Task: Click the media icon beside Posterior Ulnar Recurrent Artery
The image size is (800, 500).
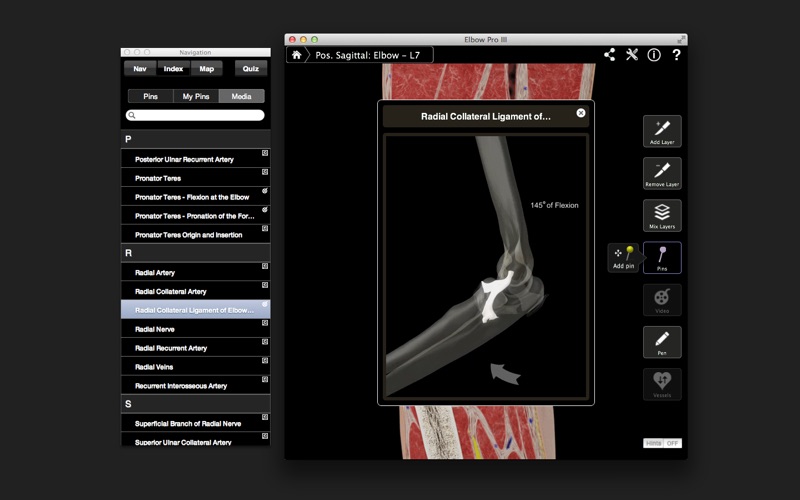Action: [265, 153]
